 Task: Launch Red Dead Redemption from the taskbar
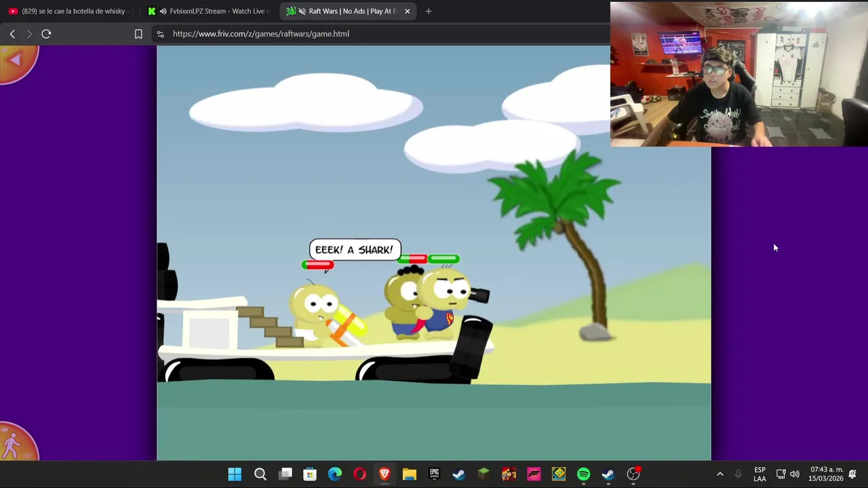[509, 474]
